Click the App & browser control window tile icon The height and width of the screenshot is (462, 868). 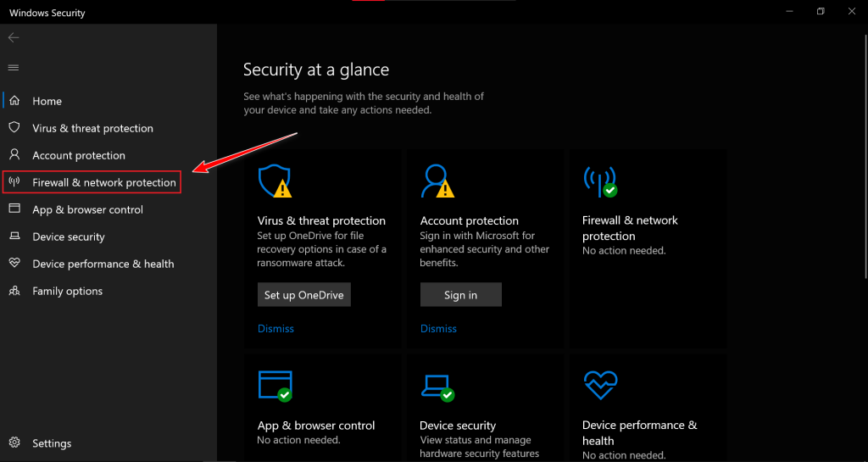[274, 386]
